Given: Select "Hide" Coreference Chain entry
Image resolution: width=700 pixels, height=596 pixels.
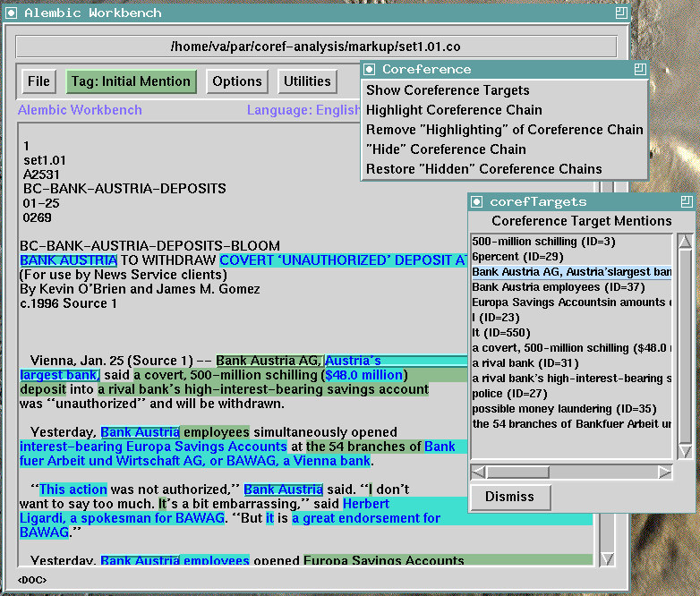Looking at the screenshot, I should point(446,149).
